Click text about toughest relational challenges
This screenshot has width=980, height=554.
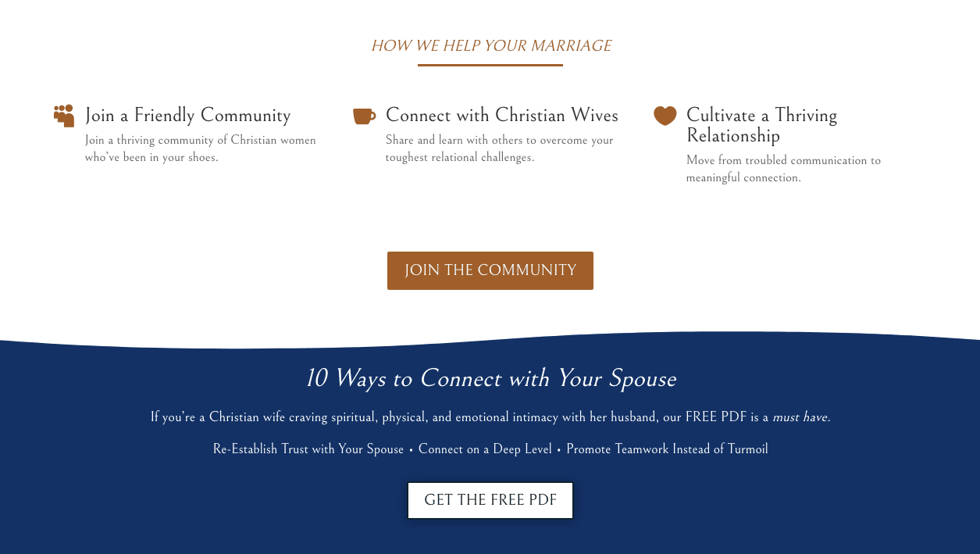pyautogui.click(x=500, y=148)
